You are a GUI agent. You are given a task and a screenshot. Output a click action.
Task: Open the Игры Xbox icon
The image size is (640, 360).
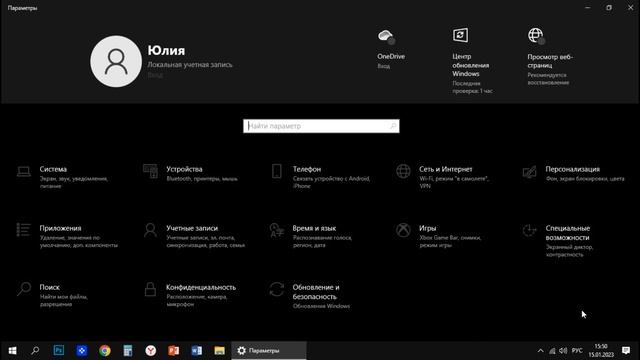[403, 230]
